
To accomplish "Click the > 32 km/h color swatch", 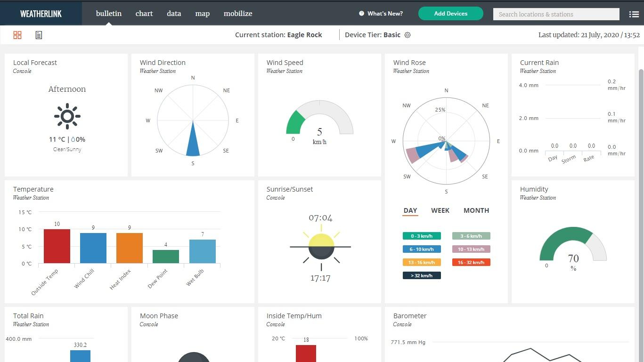I will point(422,275).
